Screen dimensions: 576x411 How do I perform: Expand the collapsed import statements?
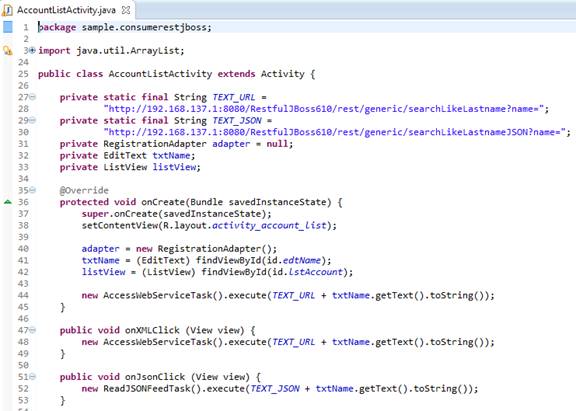32,50
